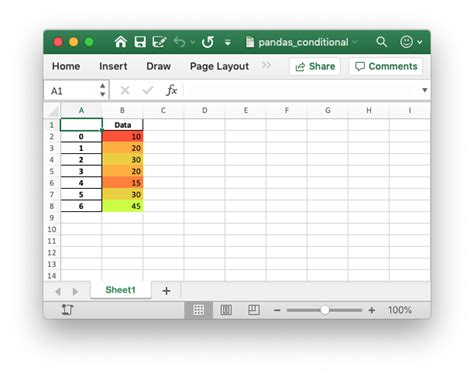Zoom out with minus button
The image size is (474, 376).
click(x=277, y=310)
